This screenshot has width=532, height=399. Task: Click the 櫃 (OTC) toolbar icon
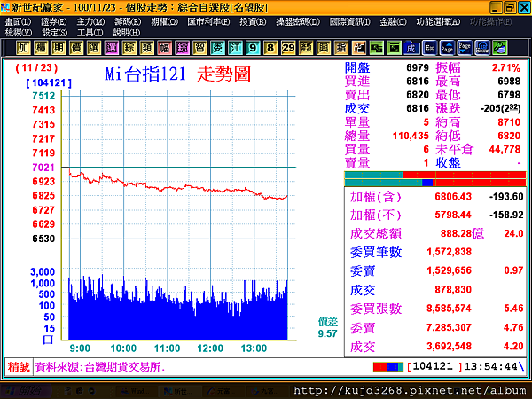[x=41, y=48]
